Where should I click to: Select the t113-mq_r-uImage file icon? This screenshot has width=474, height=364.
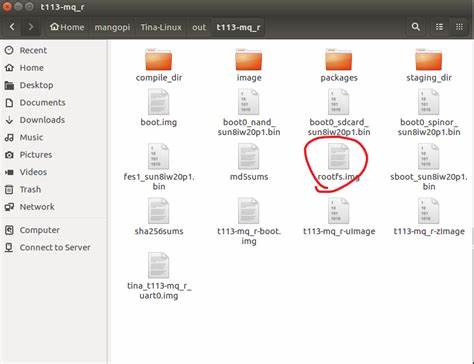(339, 211)
